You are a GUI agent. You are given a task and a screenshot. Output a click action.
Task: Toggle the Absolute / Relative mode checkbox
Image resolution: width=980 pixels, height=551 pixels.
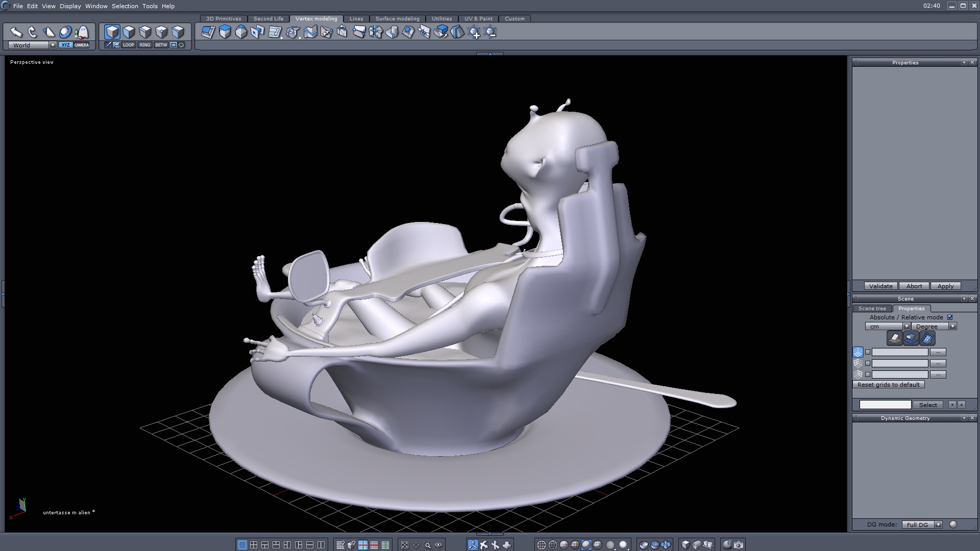coord(950,317)
